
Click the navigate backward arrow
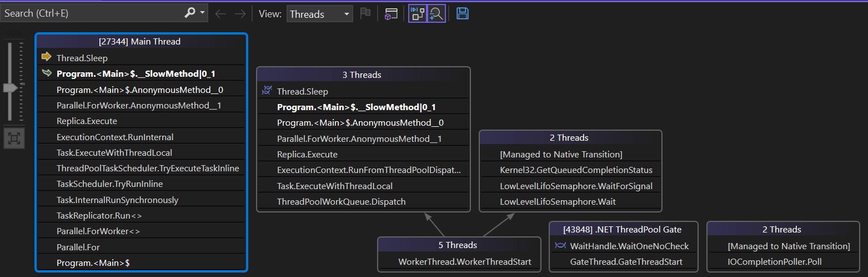pyautogui.click(x=220, y=14)
